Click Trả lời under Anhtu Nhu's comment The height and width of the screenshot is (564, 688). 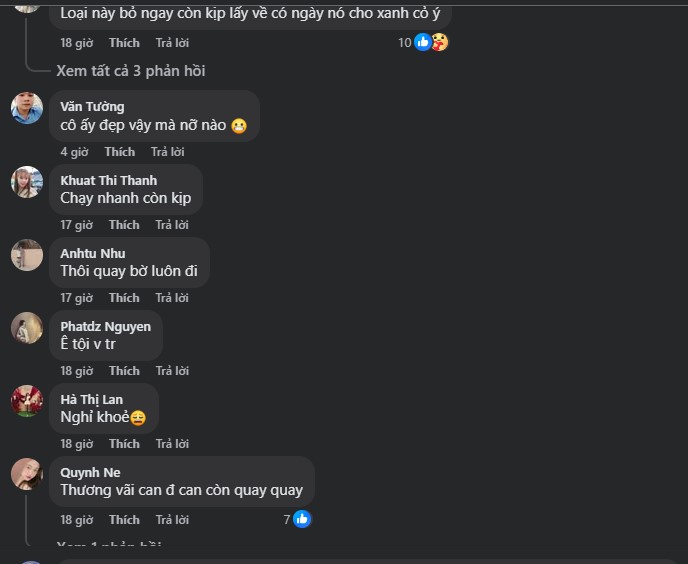172,298
